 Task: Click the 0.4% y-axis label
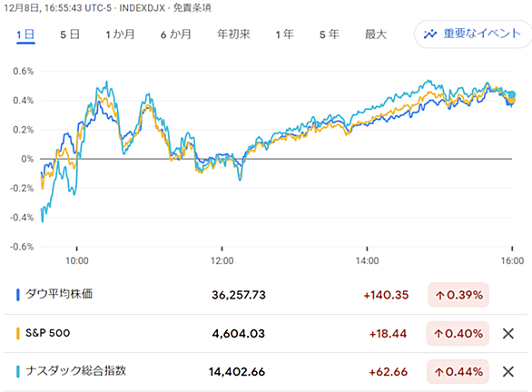(23, 101)
